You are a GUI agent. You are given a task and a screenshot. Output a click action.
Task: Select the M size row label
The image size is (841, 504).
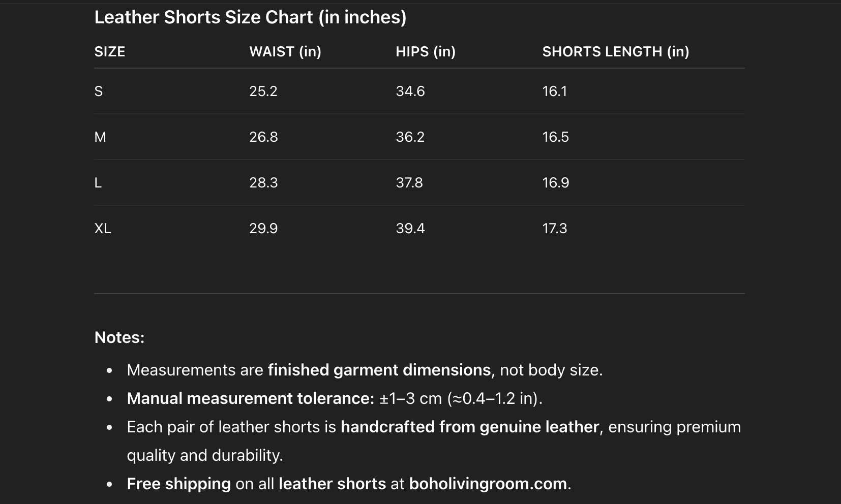click(100, 137)
